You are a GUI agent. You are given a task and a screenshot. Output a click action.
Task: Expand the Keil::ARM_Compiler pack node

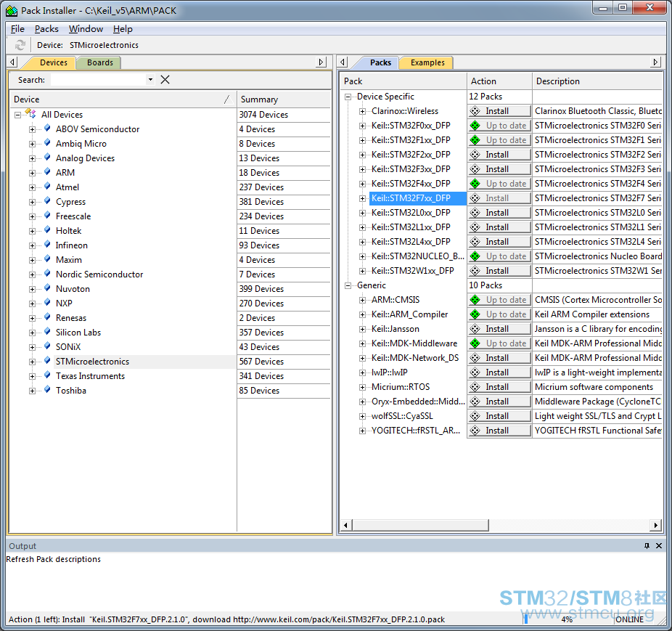363,315
